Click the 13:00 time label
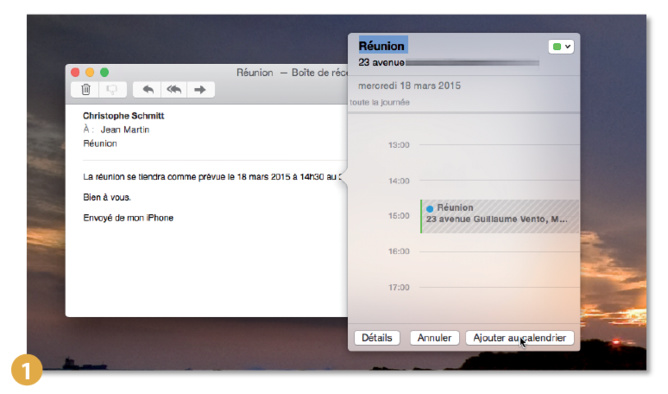The height and width of the screenshot is (394, 668). 399,145
